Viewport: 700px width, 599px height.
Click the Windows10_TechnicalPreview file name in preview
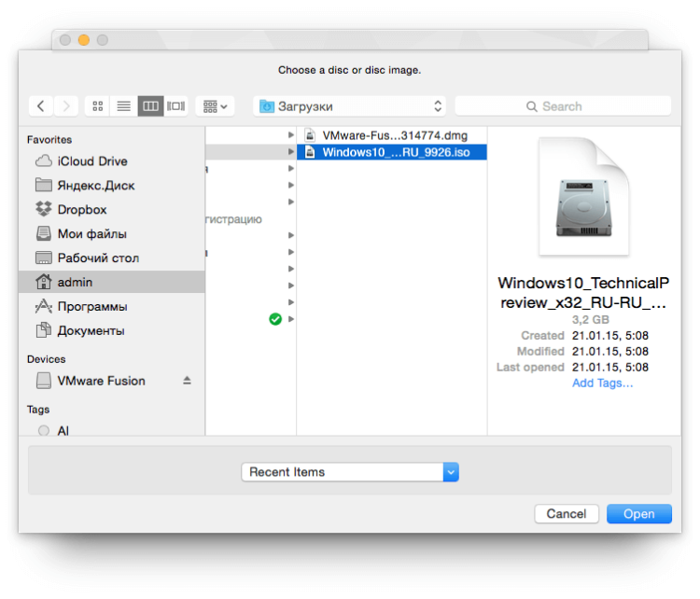coord(583,293)
